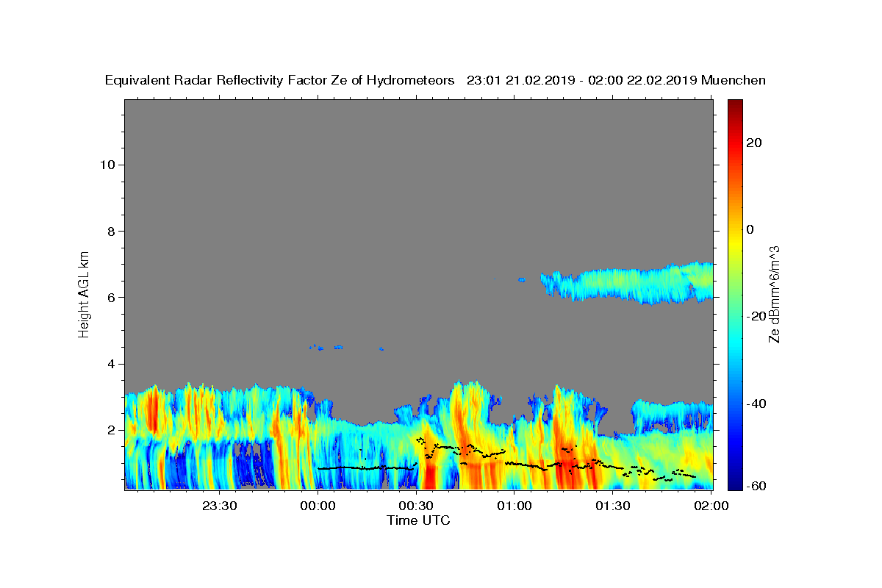882x588 pixels.
Task: Click the station name 'Muenchen' in the title
Action: (x=734, y=80)
